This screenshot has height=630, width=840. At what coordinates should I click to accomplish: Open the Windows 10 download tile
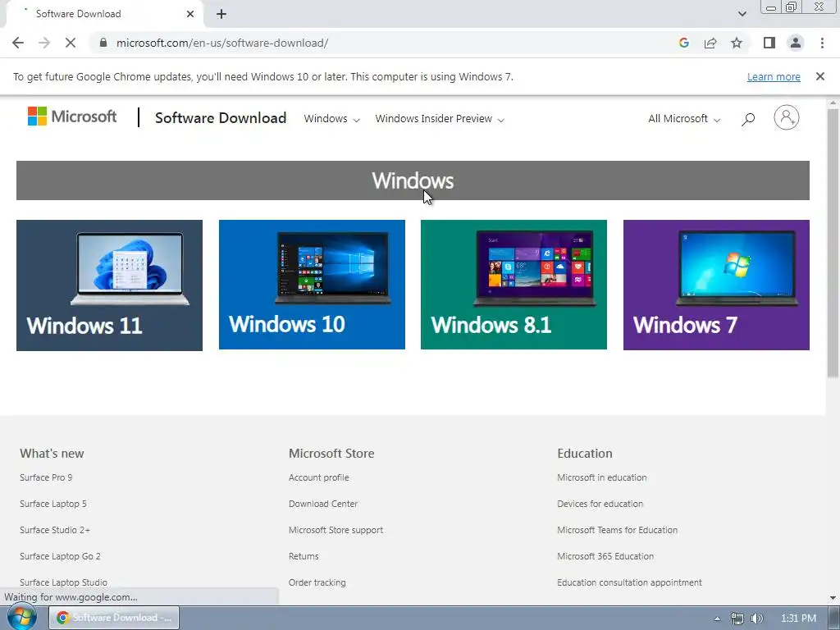tap(312, 285)
